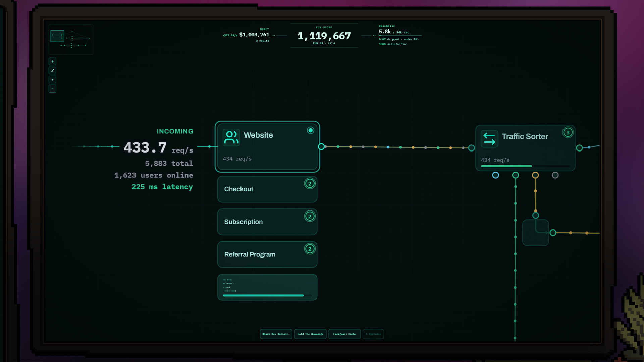The width and height of the screenshot is (644, 362).
Task: Open the Subscription node
Action: 267,222
